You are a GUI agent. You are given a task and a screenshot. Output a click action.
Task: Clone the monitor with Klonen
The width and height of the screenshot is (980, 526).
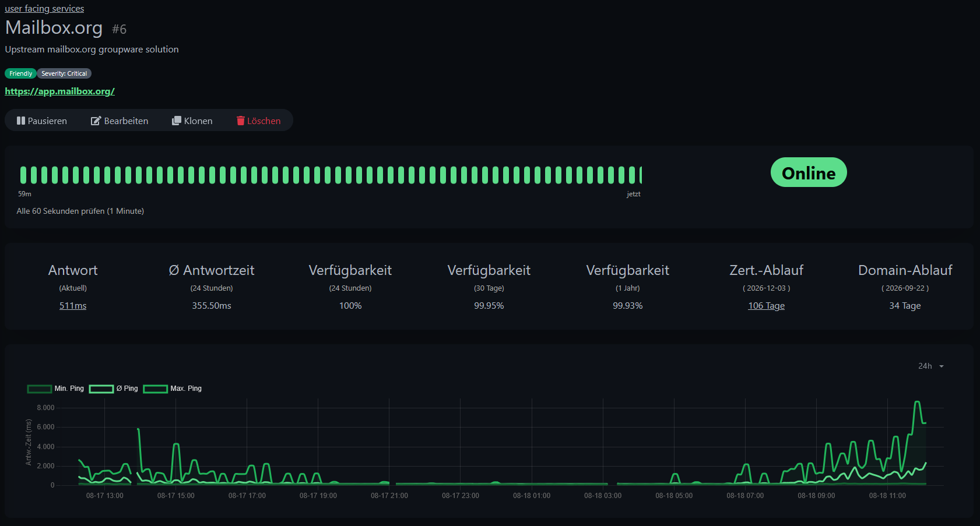pos(192,121)
